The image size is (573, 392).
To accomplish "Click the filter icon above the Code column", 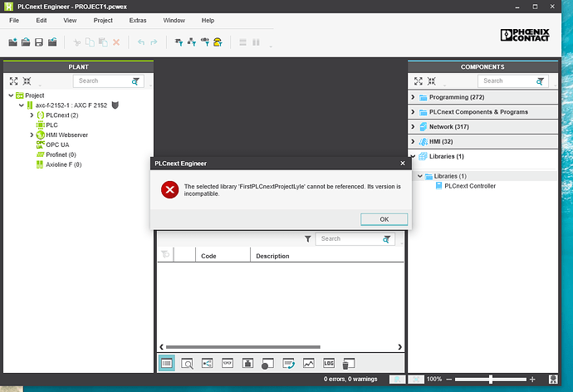I will coord(307,239).
